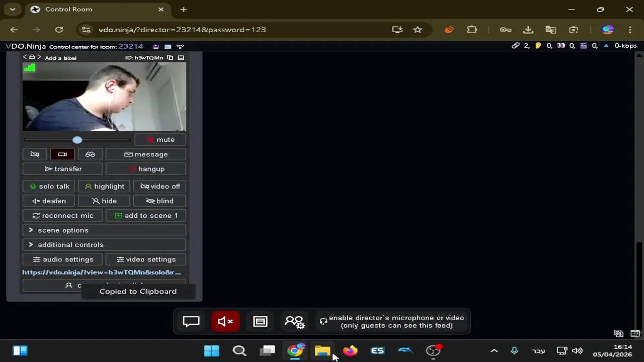Open Windows search in the taskbar

coord(239,350)
